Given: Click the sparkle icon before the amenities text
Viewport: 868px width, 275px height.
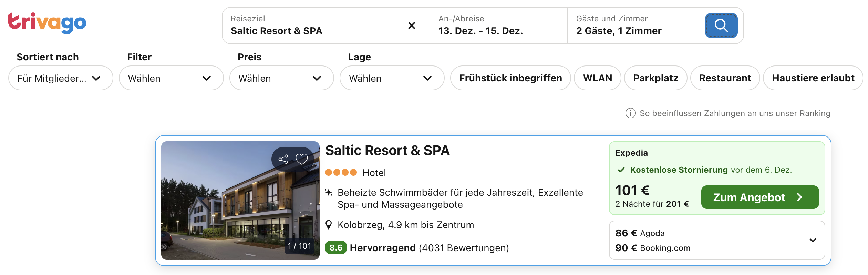Looking at the screenshot, I should tap(329, 192).
